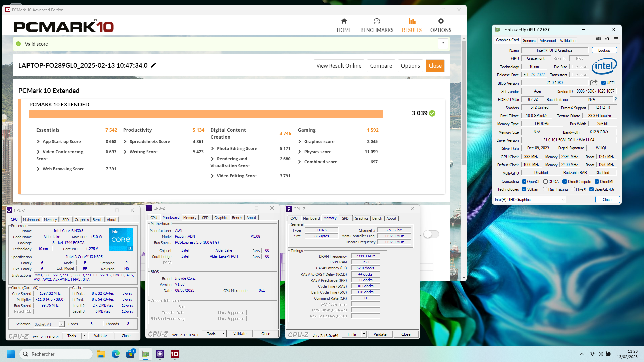Open the PCMark Home icon

pos(344,21)
